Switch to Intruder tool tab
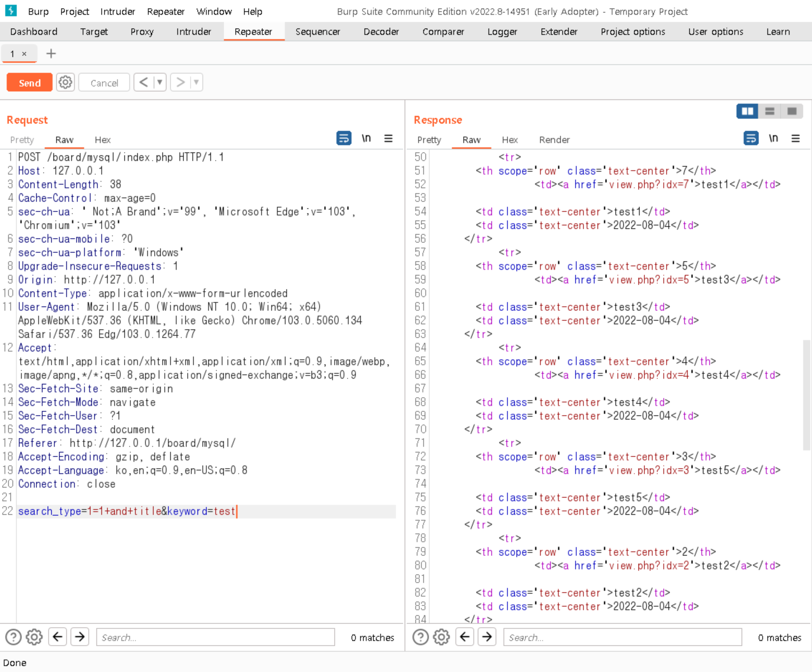The image size is (812, 672). click(194, 32)
